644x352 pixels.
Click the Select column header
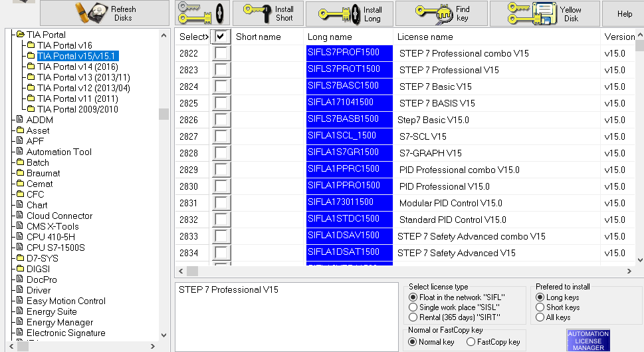(193, 37)
